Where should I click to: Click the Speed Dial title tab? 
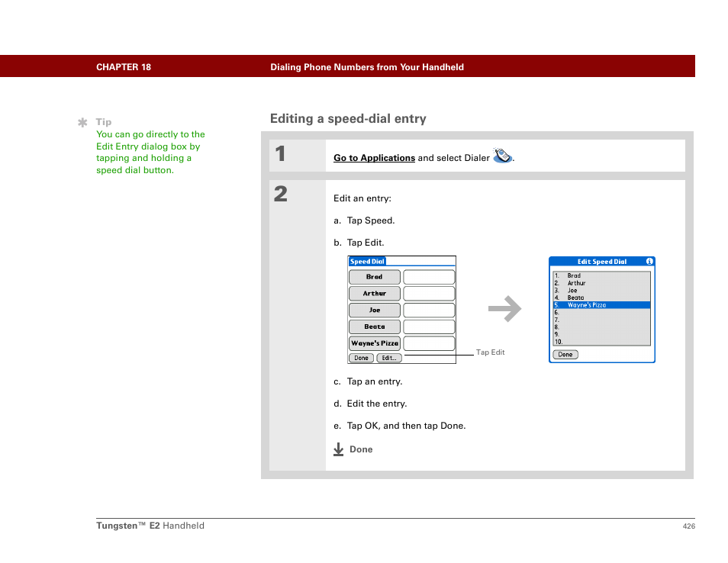coord(367,262)
